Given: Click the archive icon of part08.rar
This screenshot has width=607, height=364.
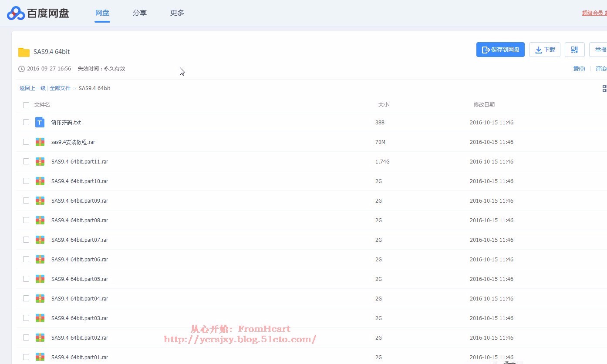Looking at the screenshot, I should (x=40, y=220).
